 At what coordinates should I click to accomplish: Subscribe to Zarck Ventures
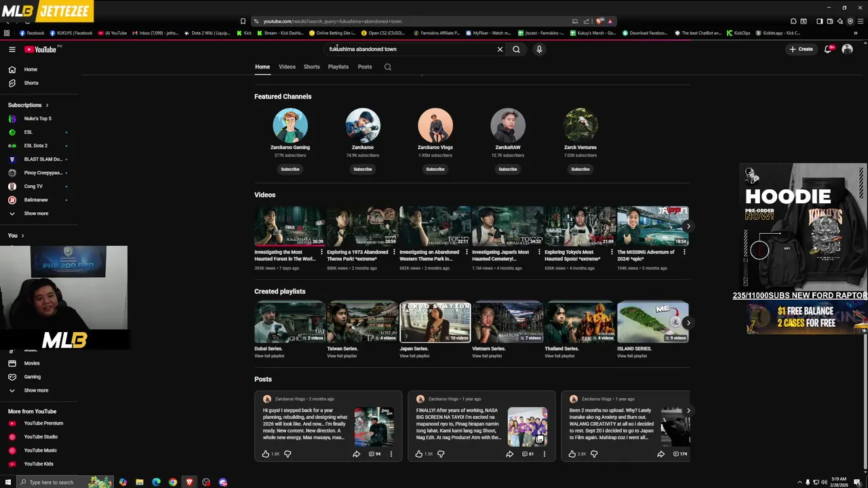pyautogui.click(x=580, y=169)
